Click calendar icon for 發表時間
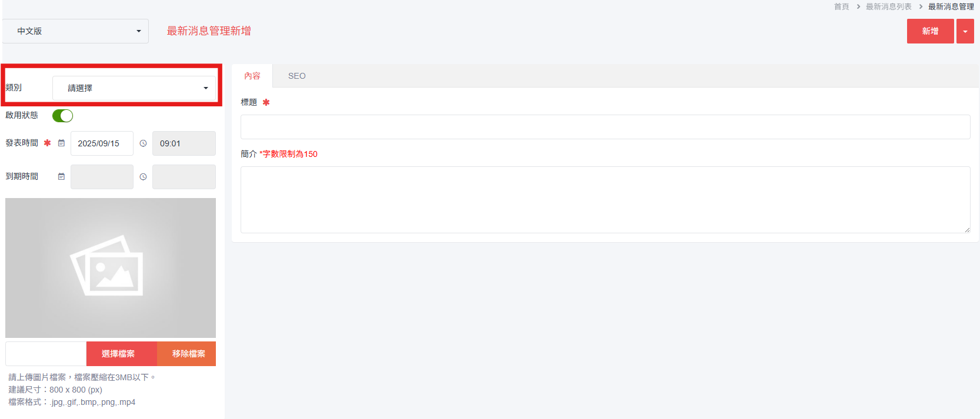 coord(61,143)
